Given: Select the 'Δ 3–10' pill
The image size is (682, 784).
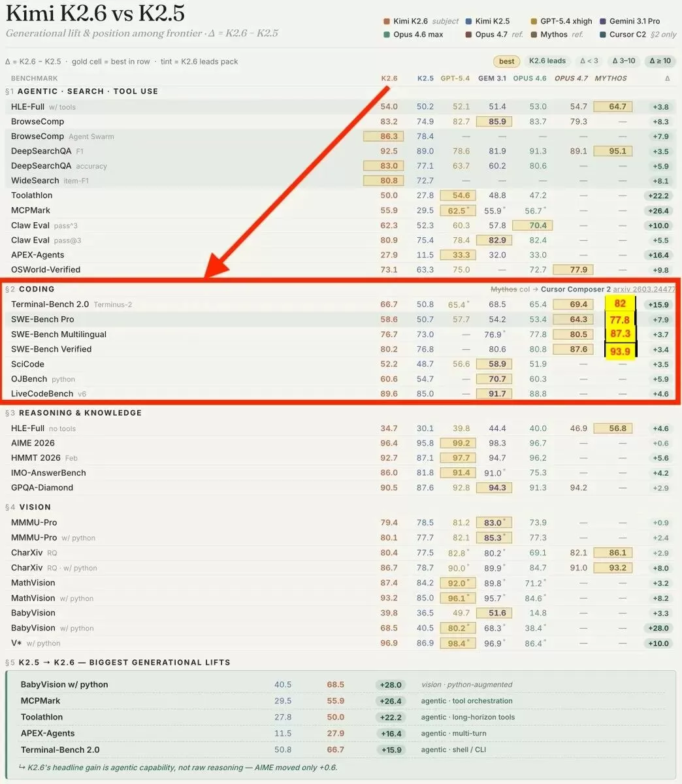Looking at the screenshot, I should pyautogui.click(x=624, y=61).
